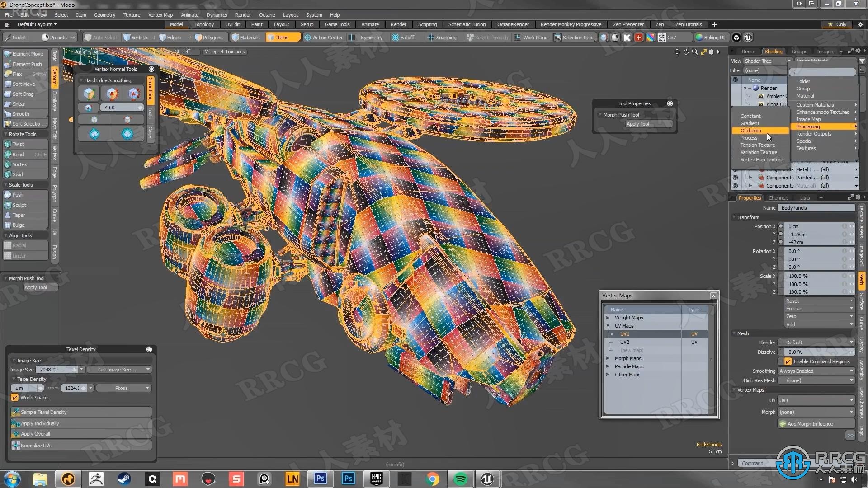
Task: Click the viewport pan move icon
Action: click(x=677, y=52)
